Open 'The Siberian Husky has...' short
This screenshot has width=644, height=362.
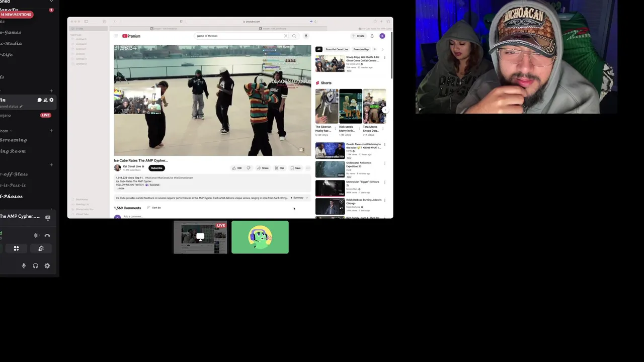click(327, 106)
